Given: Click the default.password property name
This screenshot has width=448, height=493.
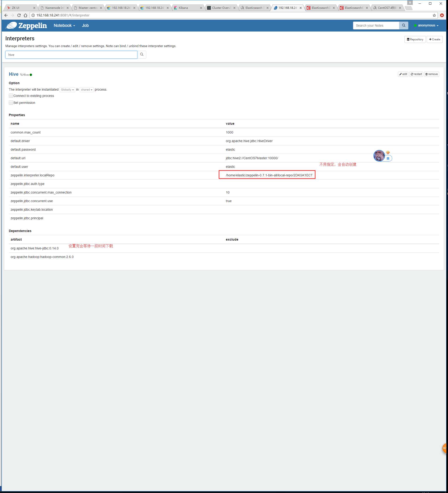Looking at the screenshot, I should (23, 149).
